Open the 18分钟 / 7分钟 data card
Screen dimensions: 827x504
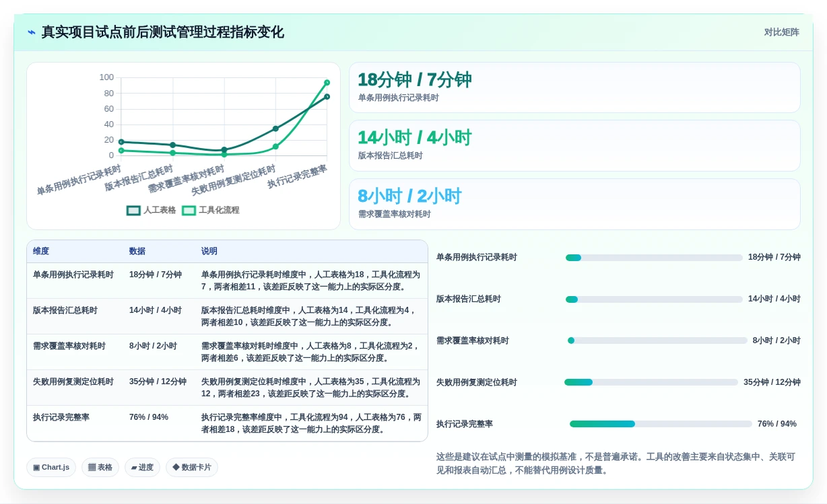click(x=574, y=87)
